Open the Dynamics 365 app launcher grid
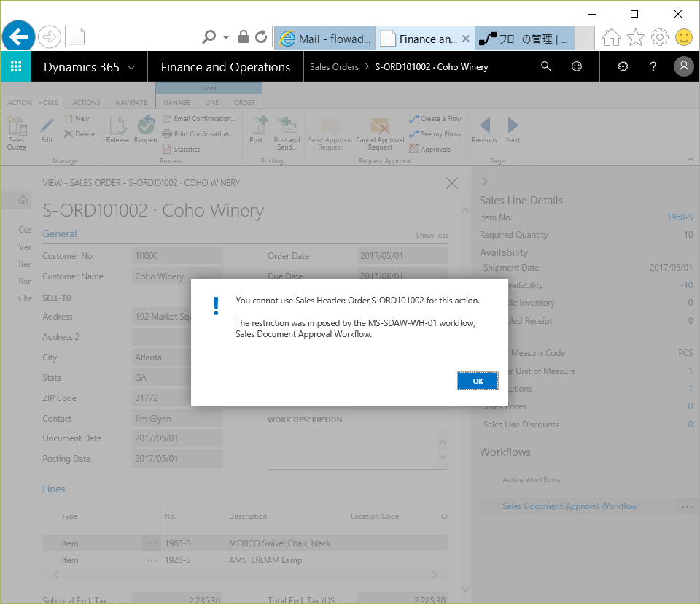This screenshot has width=700, height=604. click(x=16, y=66)
